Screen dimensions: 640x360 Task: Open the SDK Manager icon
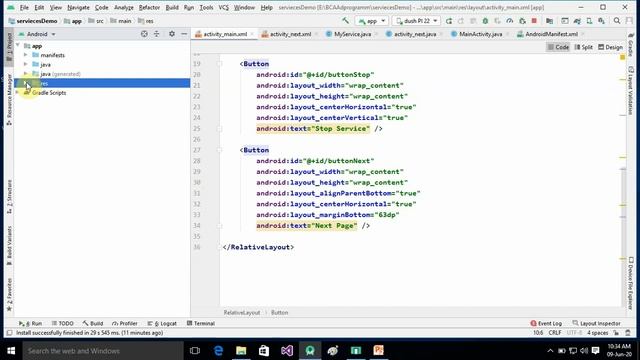pyautogui.click(x=601, y=21)
